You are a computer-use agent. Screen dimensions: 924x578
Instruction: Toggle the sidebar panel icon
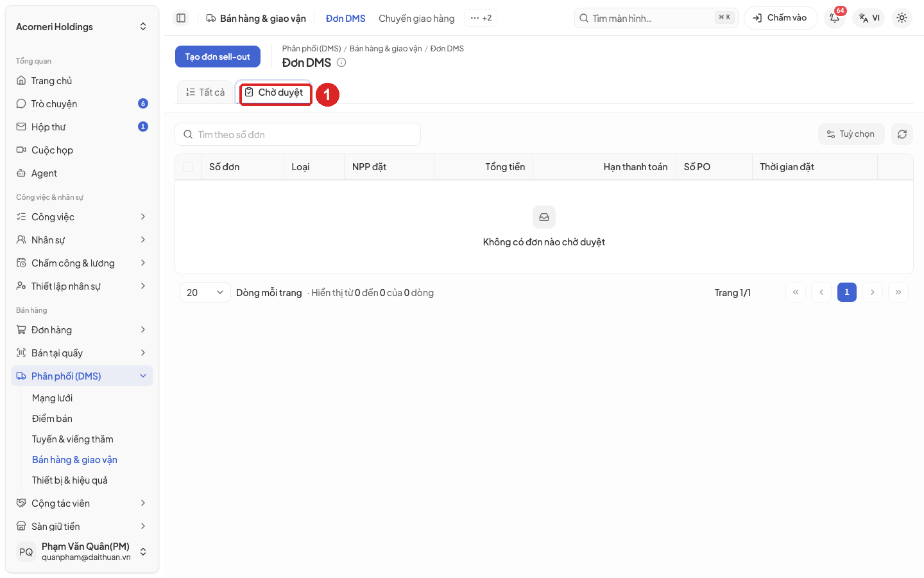click(x=181, y=18)
